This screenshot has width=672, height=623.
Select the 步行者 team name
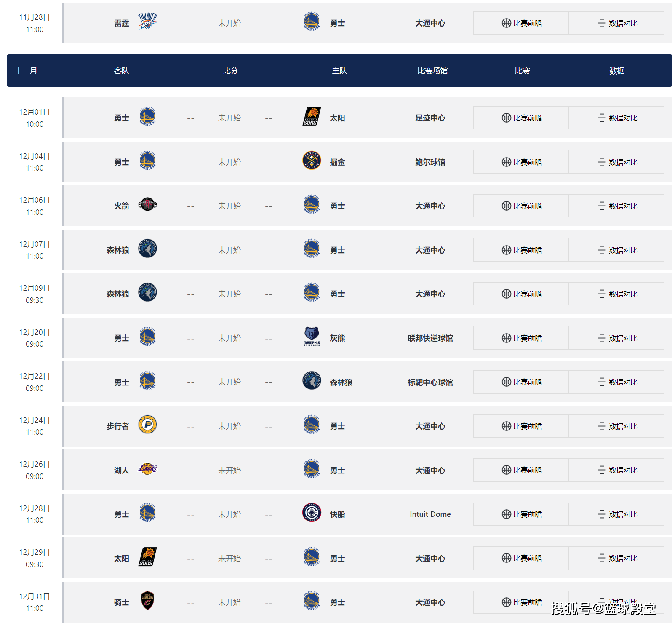point(118,426)
